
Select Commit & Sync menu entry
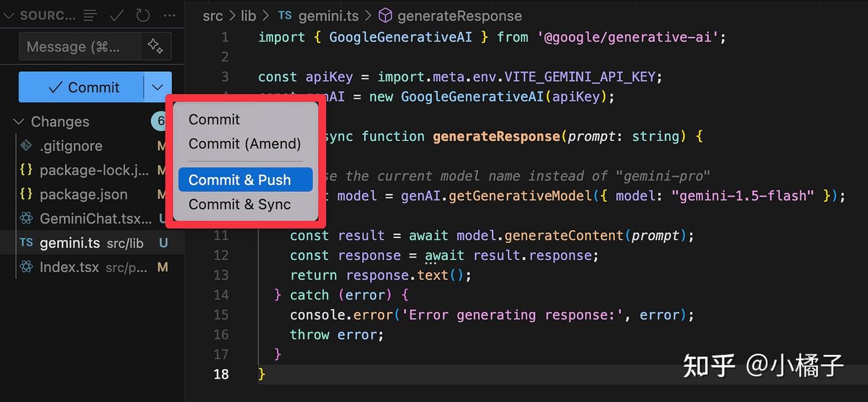[x=239, y=205]
